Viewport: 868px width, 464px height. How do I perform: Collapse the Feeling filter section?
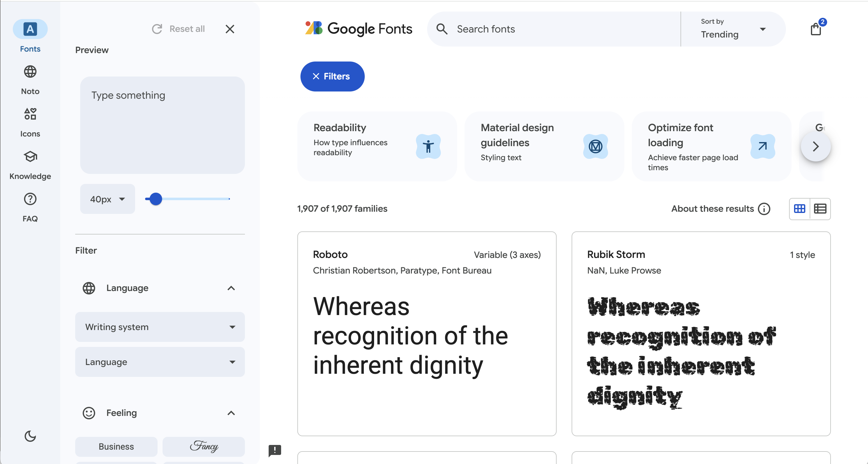tap(231, 413)
